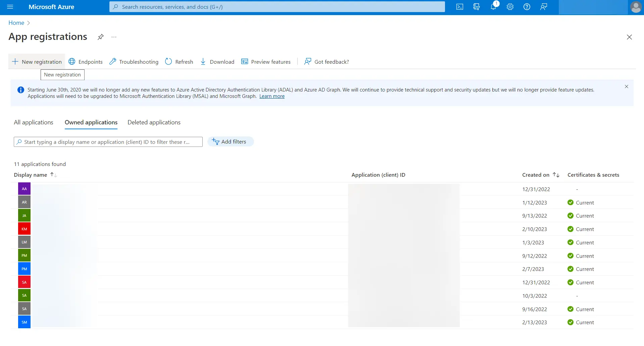
Task: Click the Current status in the 1/12/2023 row
Action: [581, 203]
